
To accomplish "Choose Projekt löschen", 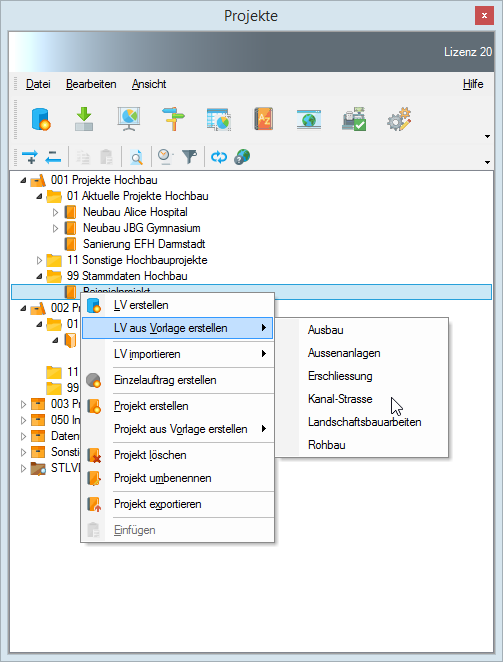I will (177, 455).
